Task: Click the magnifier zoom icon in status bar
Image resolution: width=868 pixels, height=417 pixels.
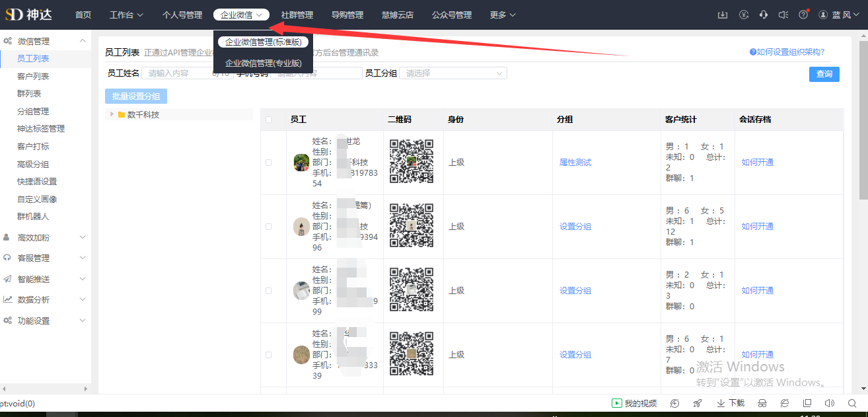Action: point(852,403)
